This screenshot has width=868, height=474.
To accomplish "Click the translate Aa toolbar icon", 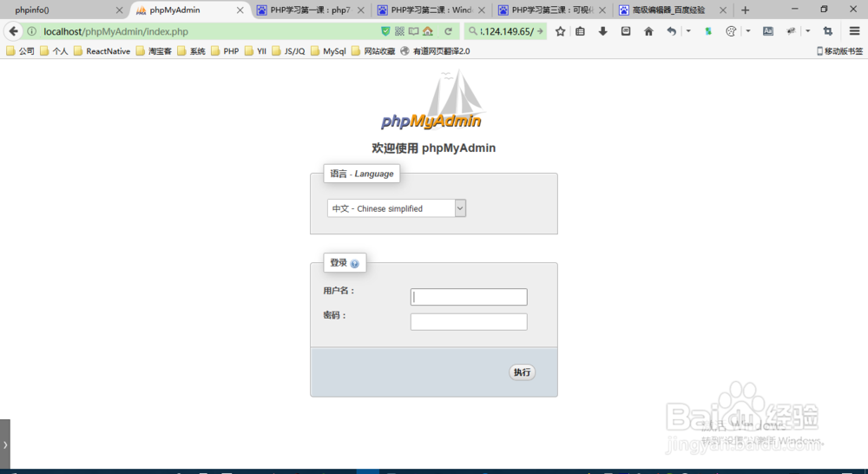I will [x=768, y=31].
